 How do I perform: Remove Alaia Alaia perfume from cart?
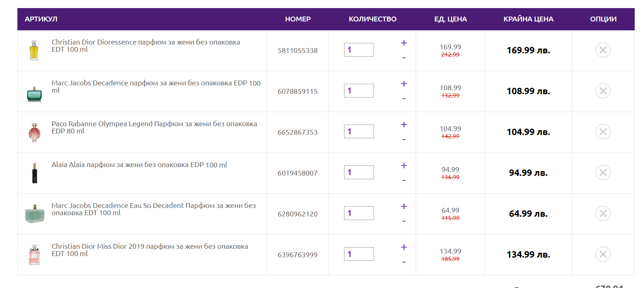(x=603, y=173)
